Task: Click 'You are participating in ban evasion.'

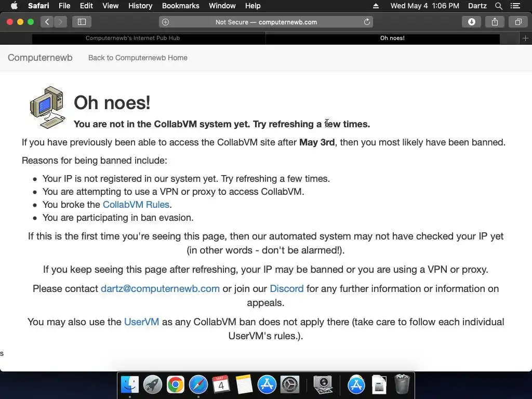Action: [118, 218]
